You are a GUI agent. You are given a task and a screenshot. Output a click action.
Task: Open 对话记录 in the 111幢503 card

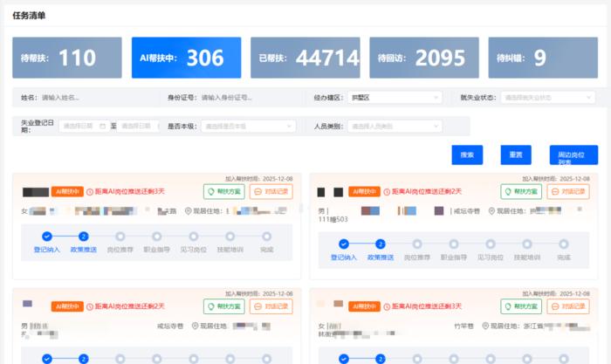[568, 191]
